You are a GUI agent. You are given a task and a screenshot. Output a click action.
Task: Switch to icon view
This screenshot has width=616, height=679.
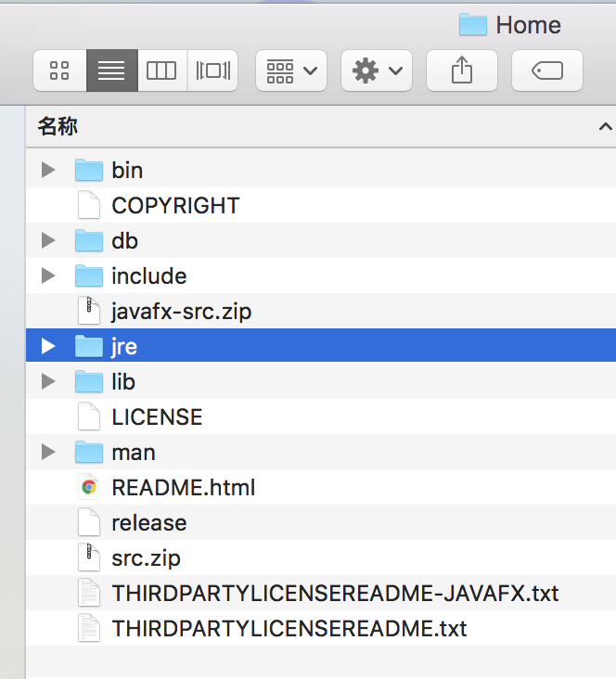[59, 70]
